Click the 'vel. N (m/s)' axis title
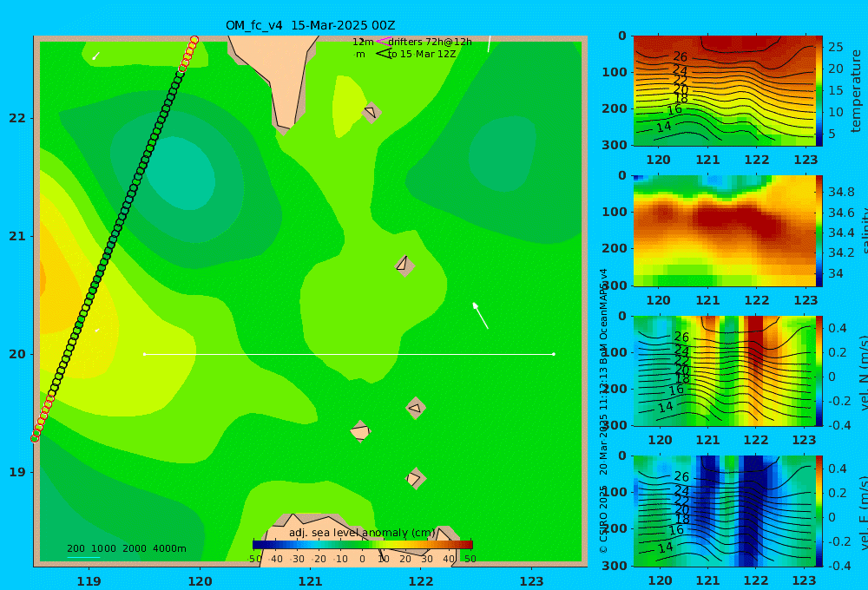 tap(863, 372)
